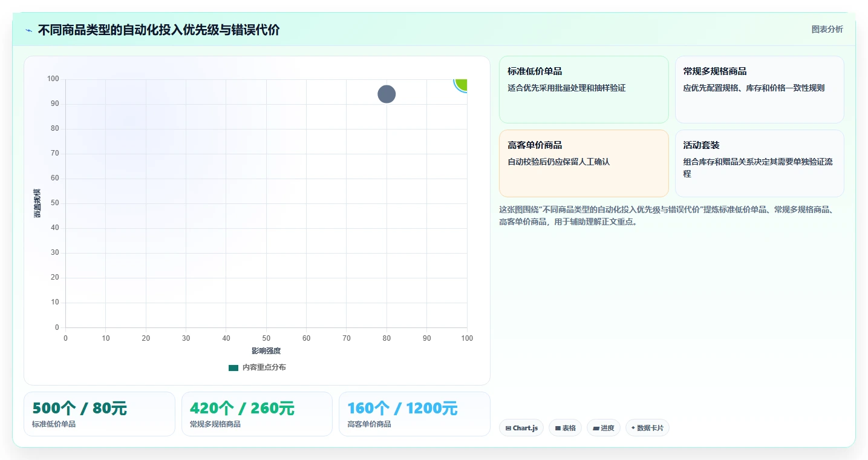The height and width of the screenshot is (460, 868).
Task: Click the y-axis tick label 90
Action: (x=55, y=104)
